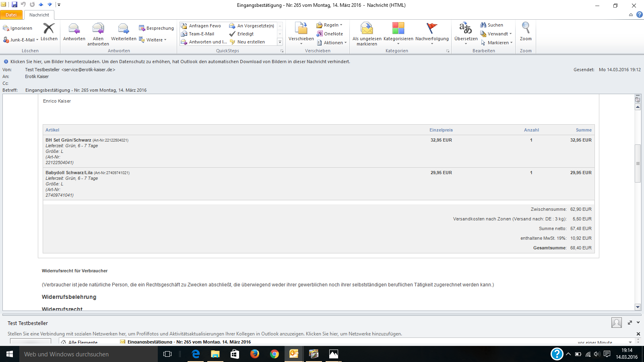Mark message as unread (Als ungelesen markieren)
This screenshot has height=362, width=644.
pos(367,29)
